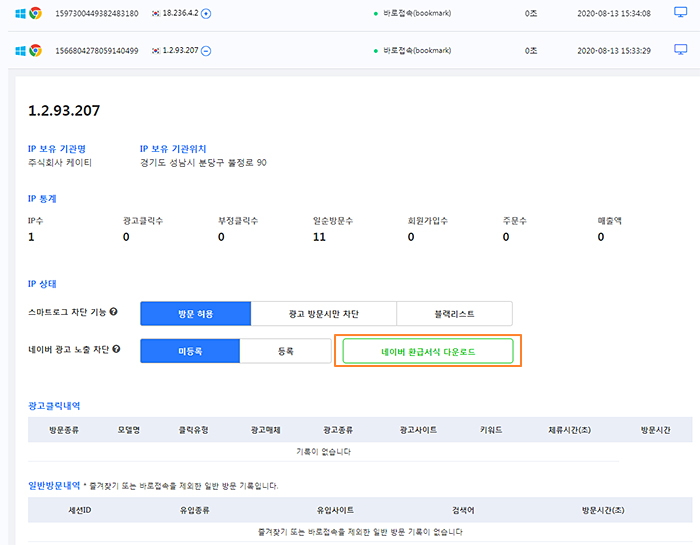Click Chrome icon in the 18.236.4.2 row

(35, 13)
